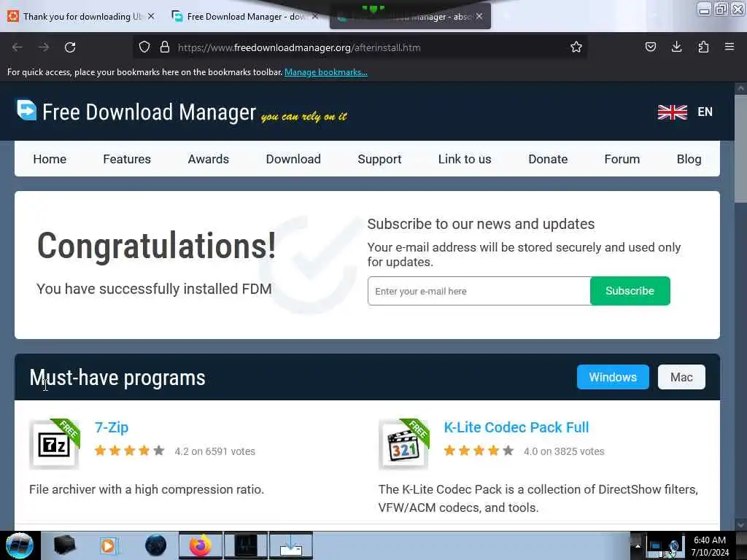The height and width of the screenshot is (560, 747).
Task: Open the EN language selector
Action: pos(705,112)
